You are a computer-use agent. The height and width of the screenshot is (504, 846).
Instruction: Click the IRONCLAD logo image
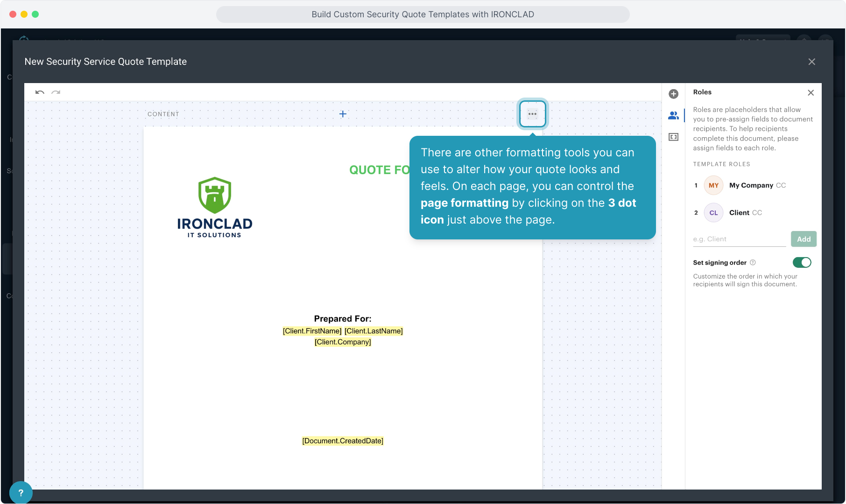coord(215,208)
